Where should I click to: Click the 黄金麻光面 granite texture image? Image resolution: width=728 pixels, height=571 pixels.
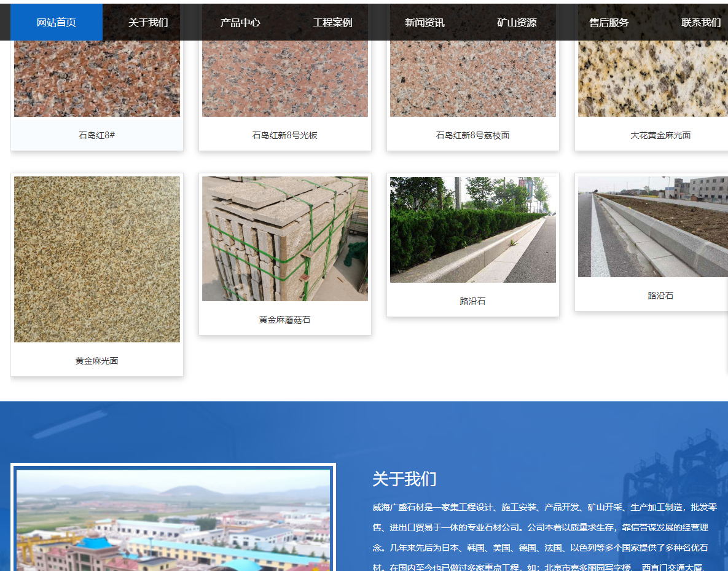tap(97, 259)
